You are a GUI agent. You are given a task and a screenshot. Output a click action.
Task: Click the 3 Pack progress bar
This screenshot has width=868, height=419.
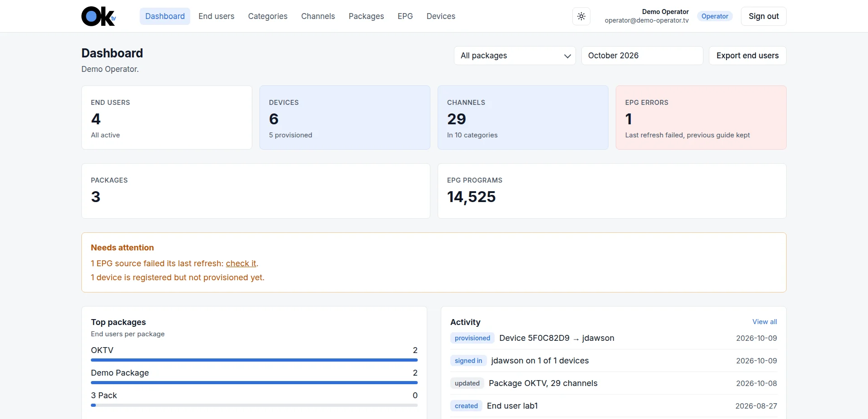coord(254,405)
